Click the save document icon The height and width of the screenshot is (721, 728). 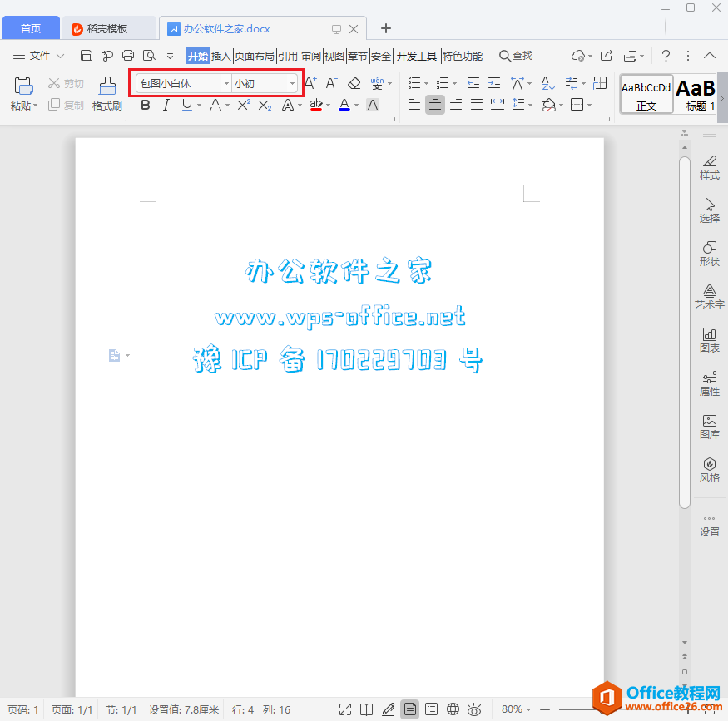[87, 56]
